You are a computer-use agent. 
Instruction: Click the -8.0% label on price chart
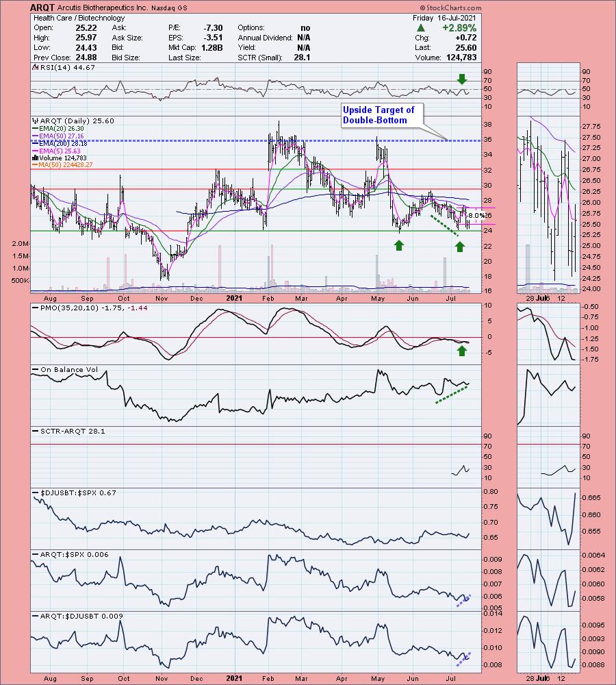(476, 215)
